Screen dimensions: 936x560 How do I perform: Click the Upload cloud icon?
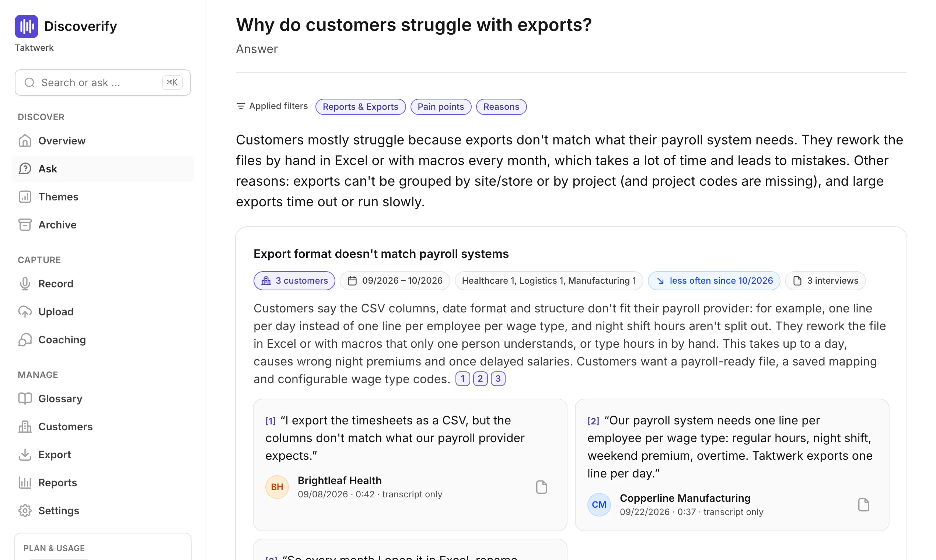(25, 312)
